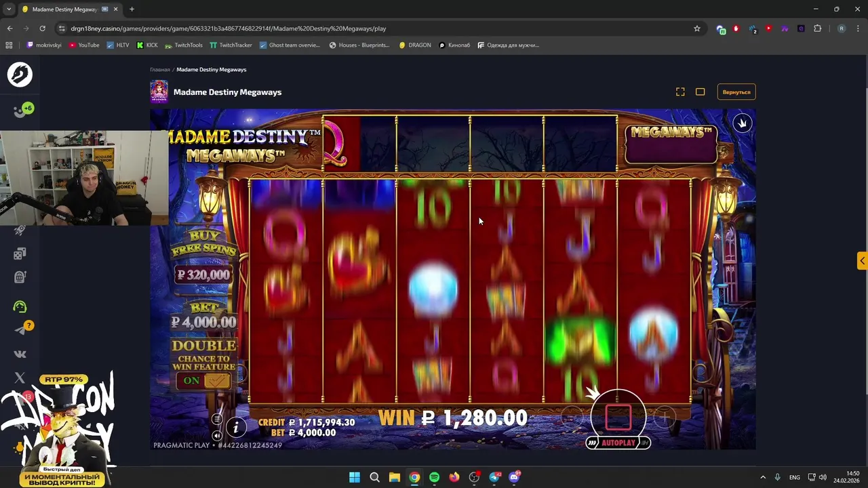868x488 pixels.
Task: Click the Dragon Money promo banner
Action: [x=61, y=430]
